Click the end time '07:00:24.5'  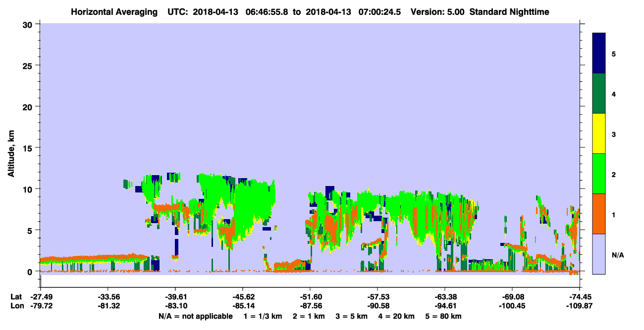pyautogui.click(x=379, y=11)
